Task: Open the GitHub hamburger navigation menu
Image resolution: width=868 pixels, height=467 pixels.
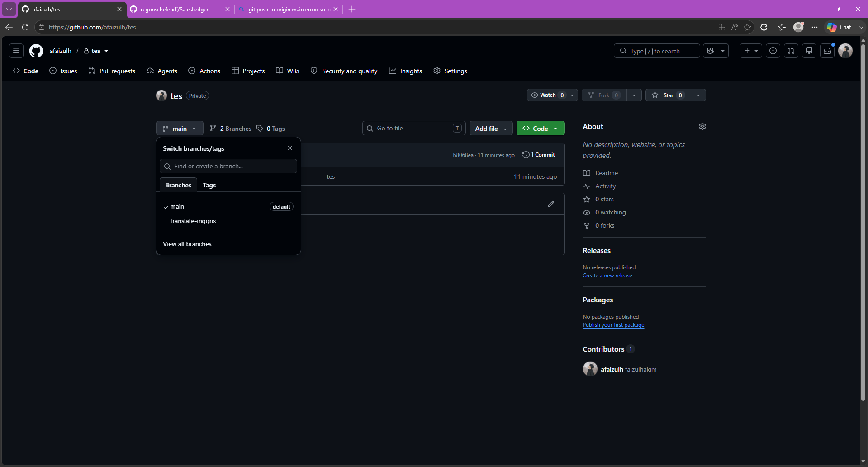Action: click(16, 51)
